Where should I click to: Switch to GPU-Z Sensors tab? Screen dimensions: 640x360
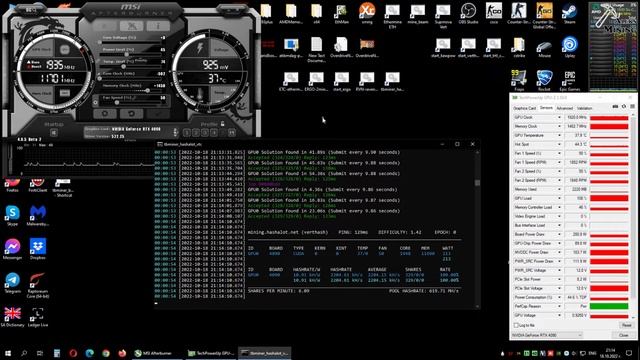coord(546,108)
